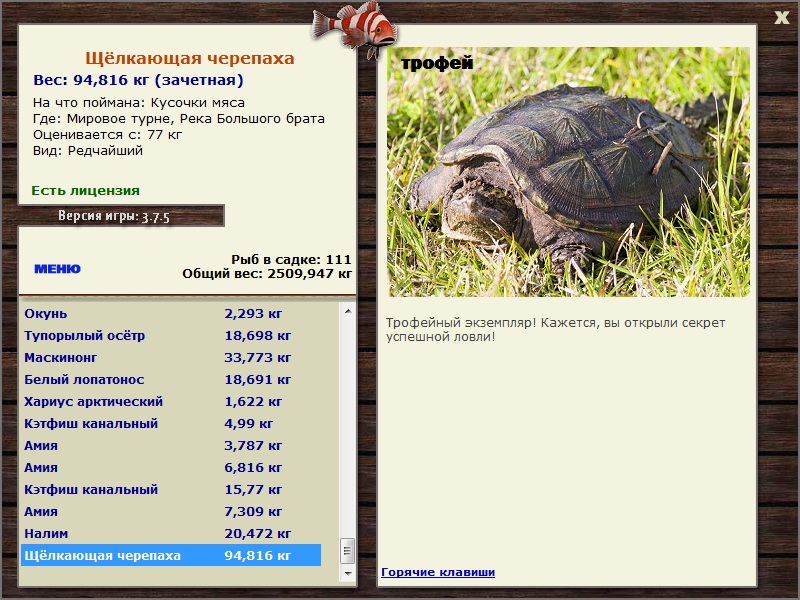800x600 pixels.
Task: Click the scrollbar down arrow in the catch list
Action: tap(348, 573)
